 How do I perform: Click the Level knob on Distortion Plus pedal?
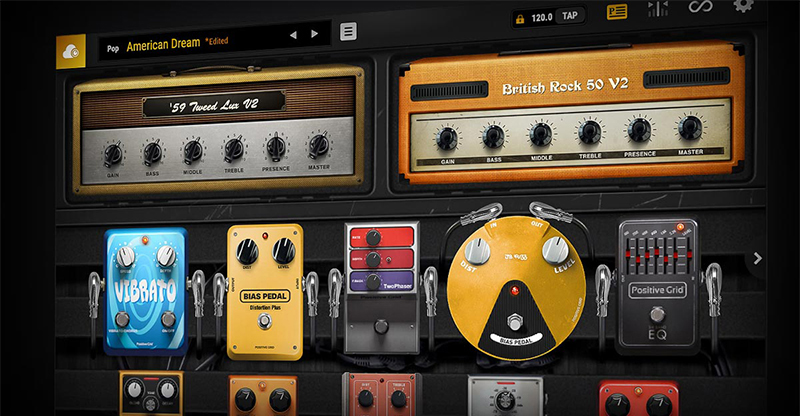pos(284,251)
